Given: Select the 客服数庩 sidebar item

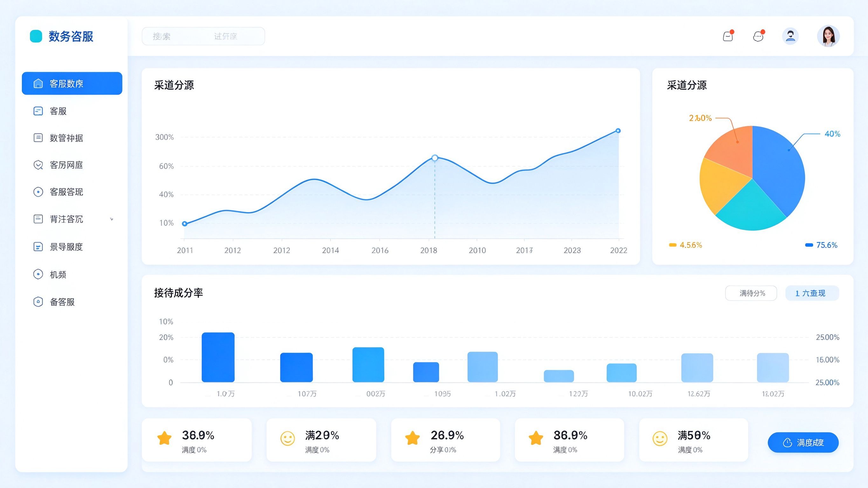Looking at the screenshot, I should (x=72, y=83).
